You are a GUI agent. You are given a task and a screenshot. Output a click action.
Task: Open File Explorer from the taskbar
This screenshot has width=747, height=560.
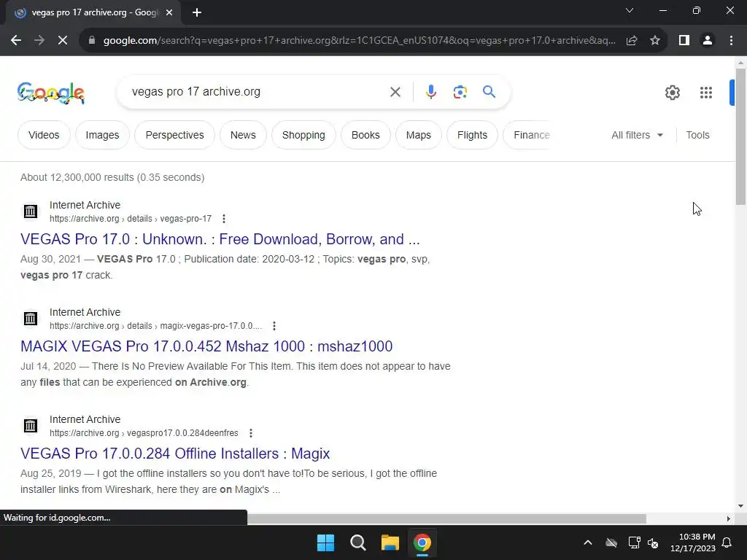(390, 542)
